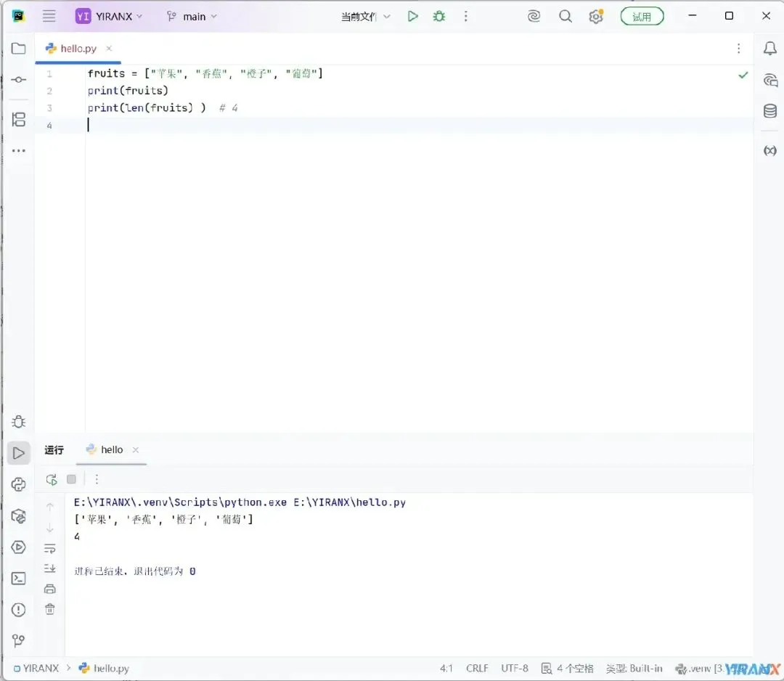The height and width of the screenshot is (681, 784).
Task: Click the 运行 panel title
Action: 54,450
